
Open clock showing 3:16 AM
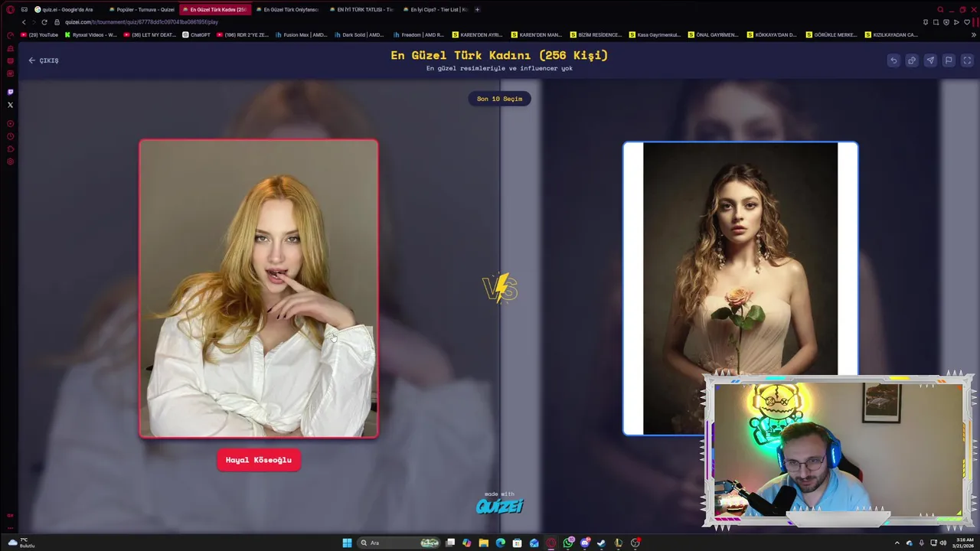(965, 543)
